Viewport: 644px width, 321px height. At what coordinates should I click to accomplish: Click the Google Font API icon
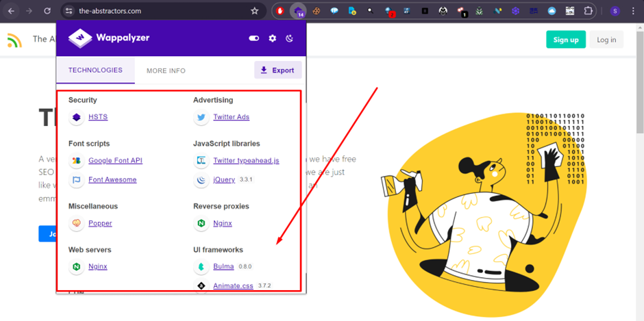77,161
